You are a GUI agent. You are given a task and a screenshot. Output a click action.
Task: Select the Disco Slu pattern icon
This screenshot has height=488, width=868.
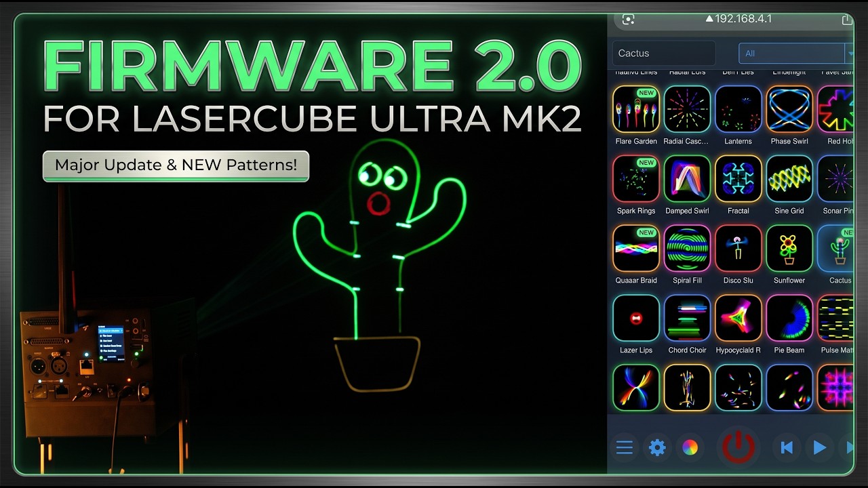pos(738,248)
